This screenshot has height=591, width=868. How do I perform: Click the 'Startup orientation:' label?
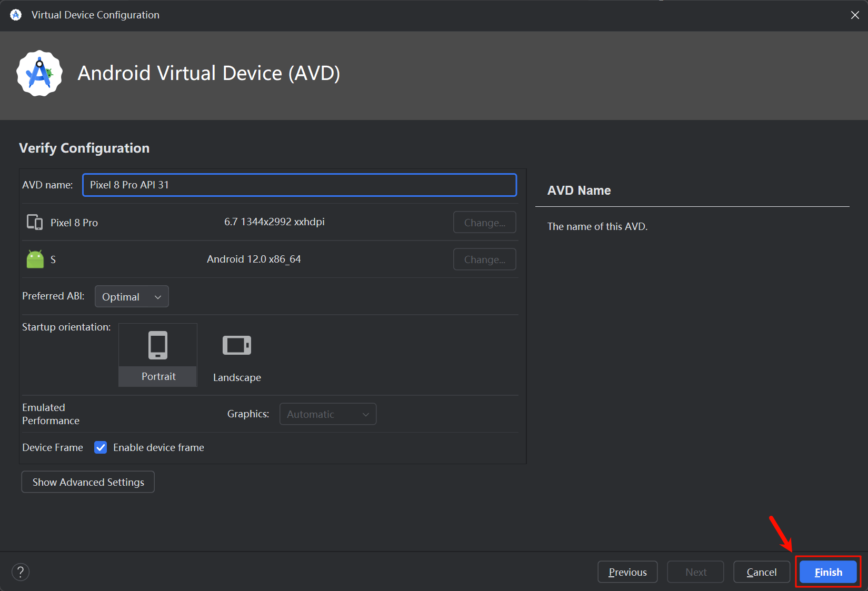pos(66,327)
